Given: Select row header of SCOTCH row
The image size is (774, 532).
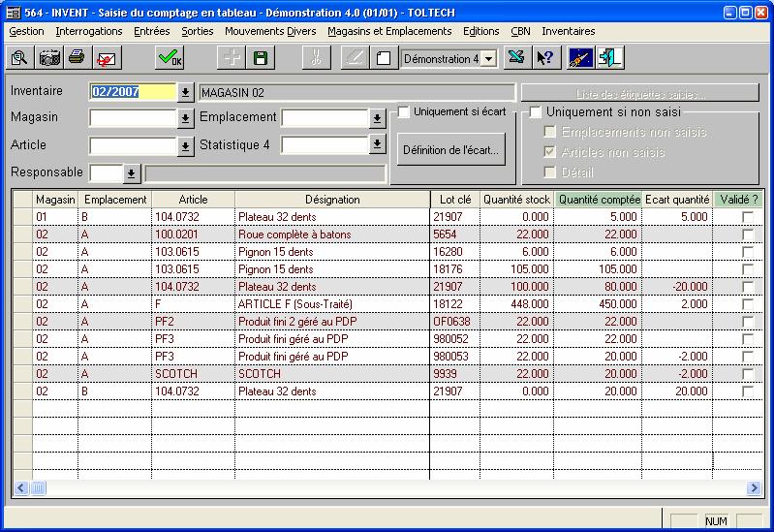Looking at the screenshot, I should coord(22,373).
